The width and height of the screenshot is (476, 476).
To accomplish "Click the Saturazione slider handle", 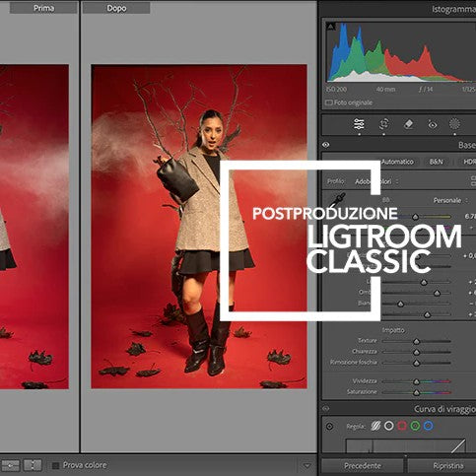I will (416, 392).
